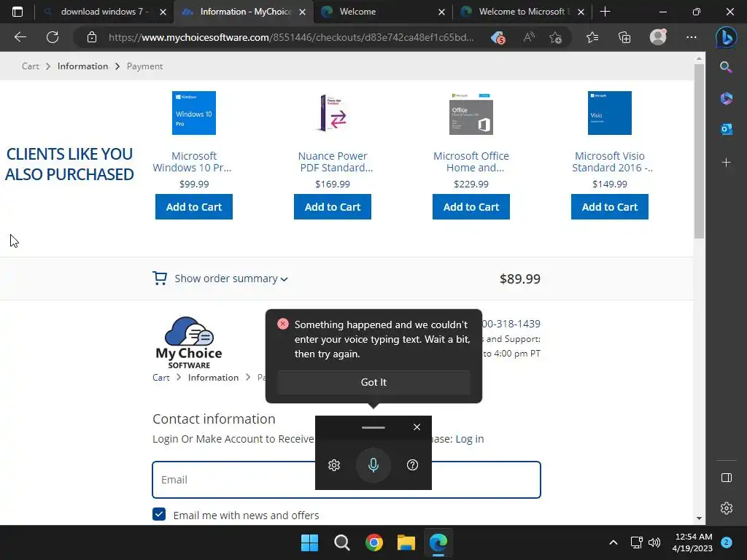Activate Read aloud icon in address bar
747x560 pixels.
point(529,37)
